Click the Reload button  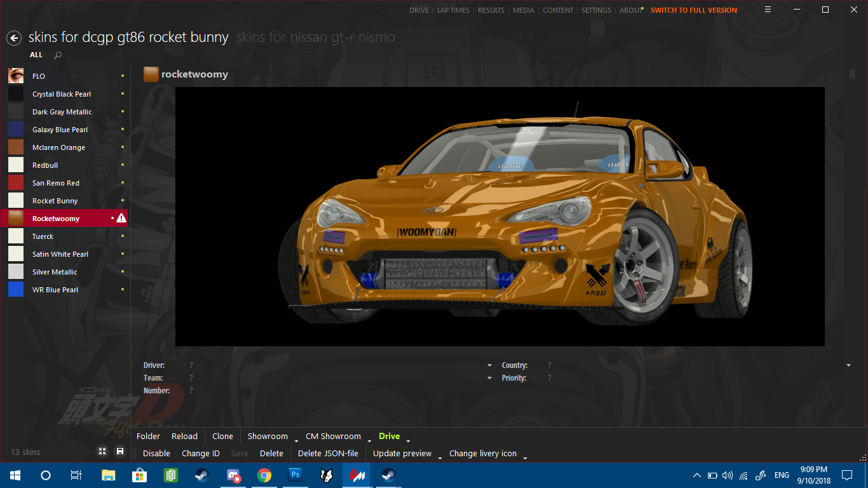[x=184, y=437]
